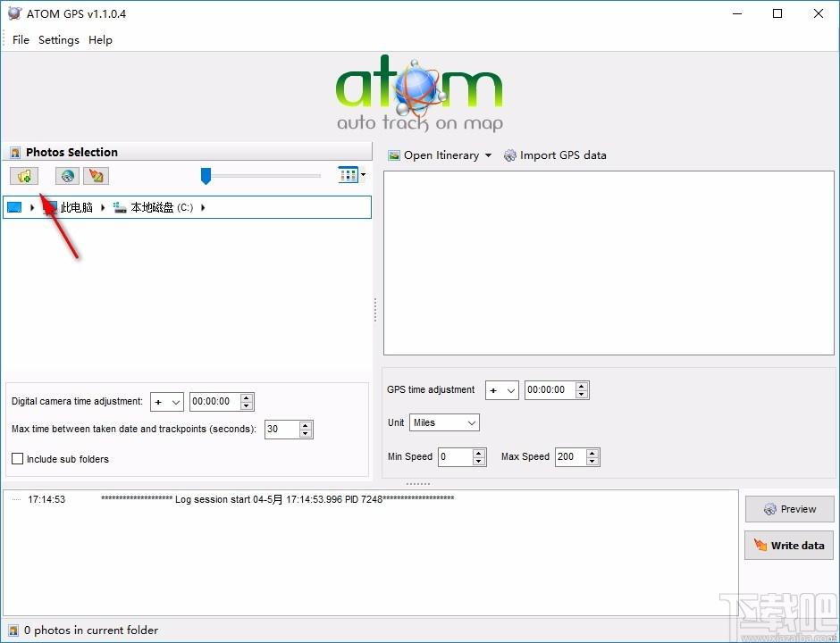Select 此电脑 in the path bar

(76, 207)
